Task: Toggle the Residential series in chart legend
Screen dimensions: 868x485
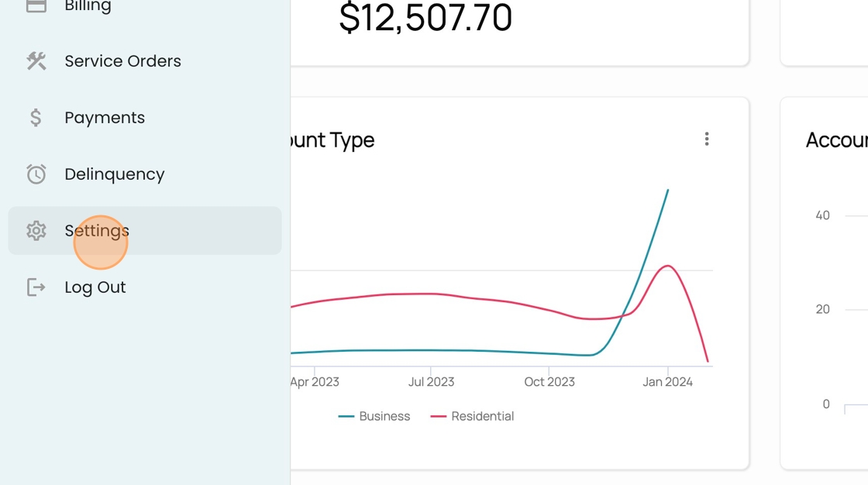Action: pos(472,416)
